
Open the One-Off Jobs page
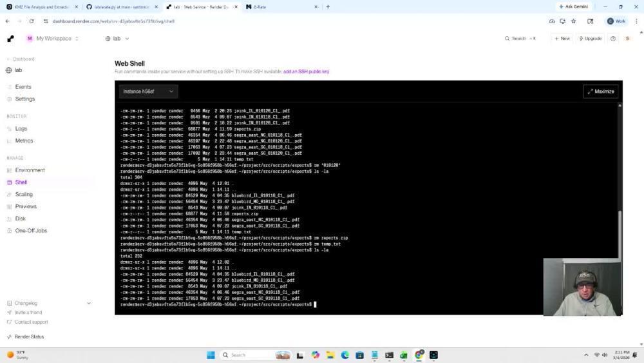[x=31, y=231]
